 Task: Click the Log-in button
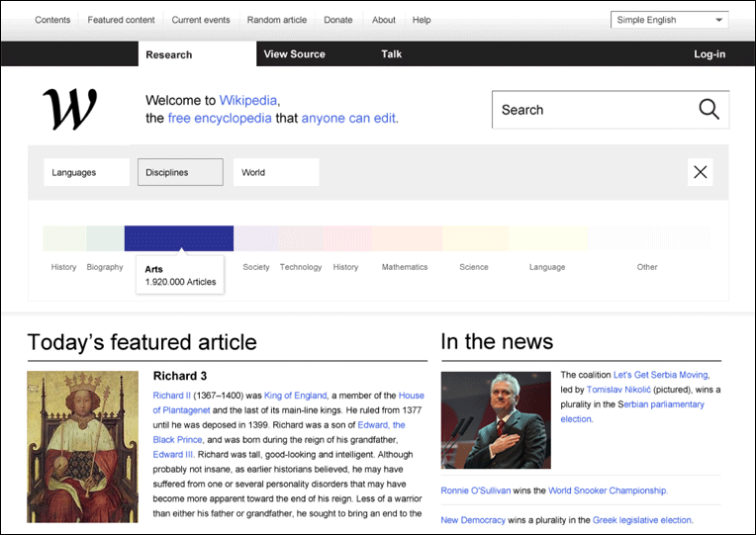(x=709, y=54)
